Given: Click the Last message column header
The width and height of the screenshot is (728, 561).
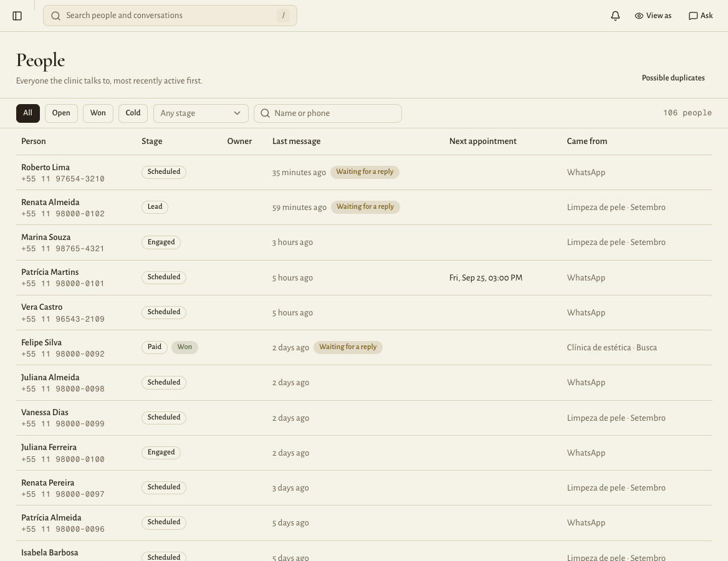Looking at the screenshot, I should pos(296,141).
